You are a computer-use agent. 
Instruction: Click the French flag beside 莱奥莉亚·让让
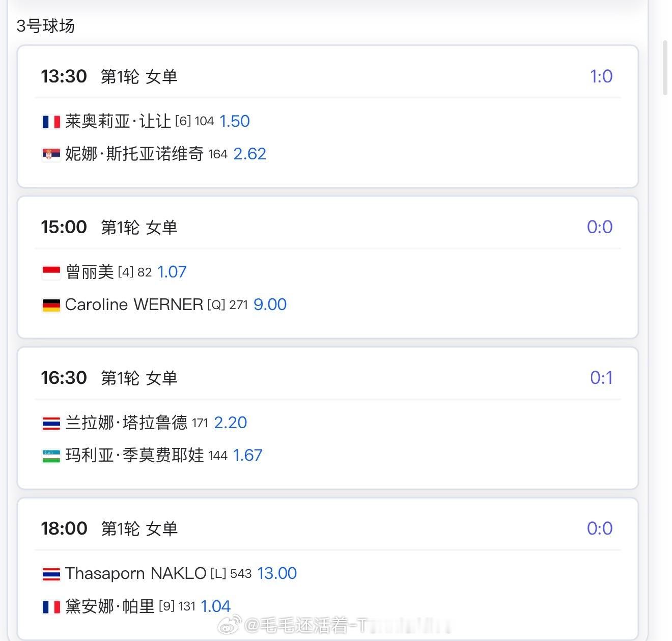pos(51,122)
